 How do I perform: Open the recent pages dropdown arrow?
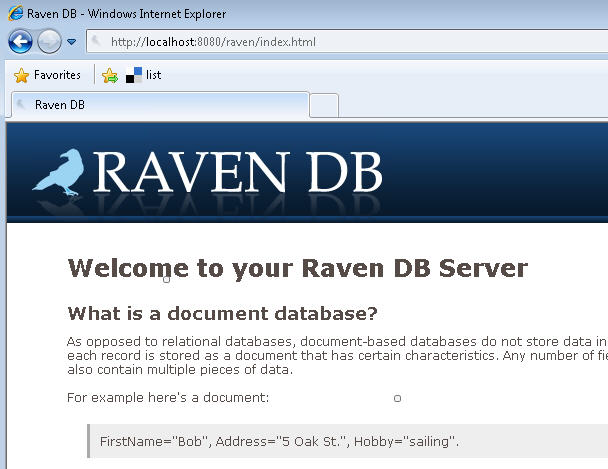click(72, 41)
